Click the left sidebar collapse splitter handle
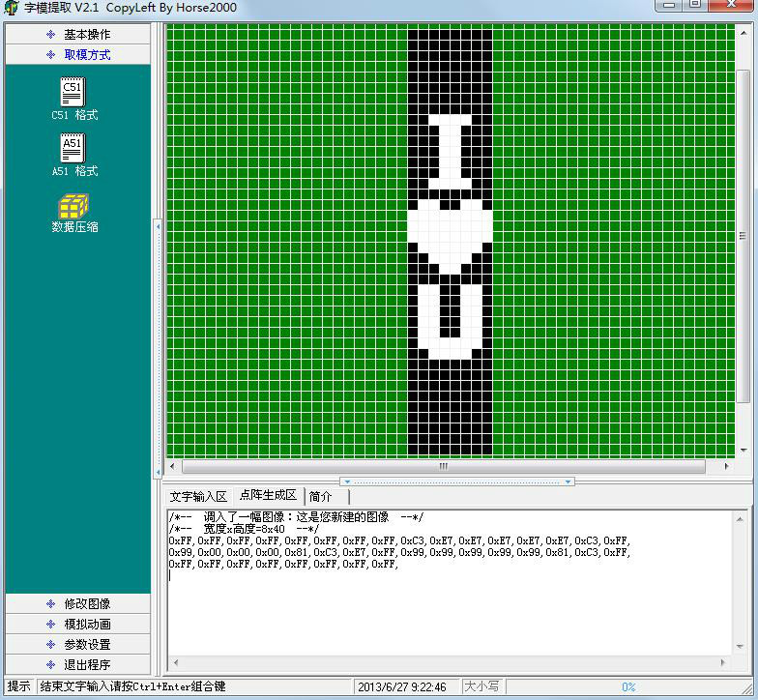This screenshot has width=758, height=700. tap(158, 226)
